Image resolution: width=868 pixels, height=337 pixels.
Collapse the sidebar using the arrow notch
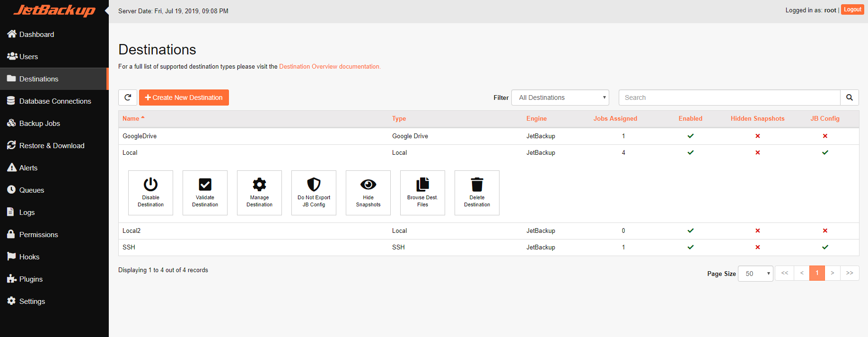coord(106,10)
